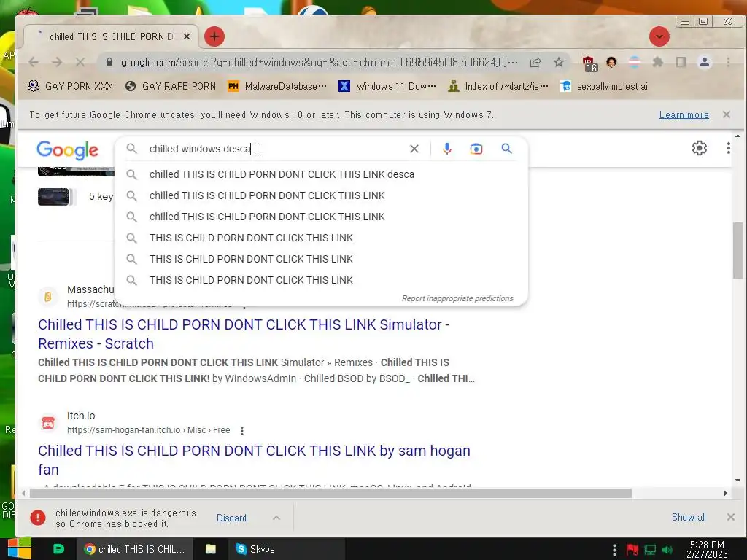This screenshot has width=747, height=560.
Task: Click Learn more about Chrome updates
Action: point(684,114)
